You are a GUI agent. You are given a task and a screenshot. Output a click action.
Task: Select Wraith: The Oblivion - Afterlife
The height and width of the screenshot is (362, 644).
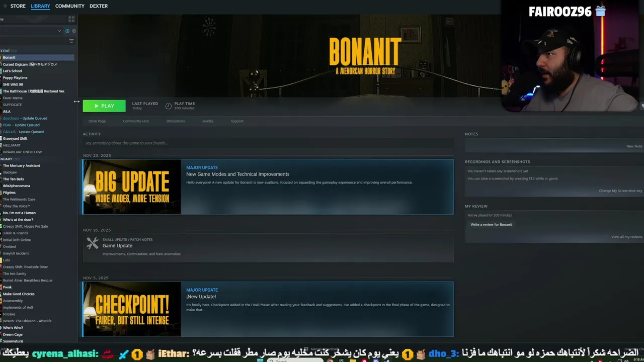point(27,321)
